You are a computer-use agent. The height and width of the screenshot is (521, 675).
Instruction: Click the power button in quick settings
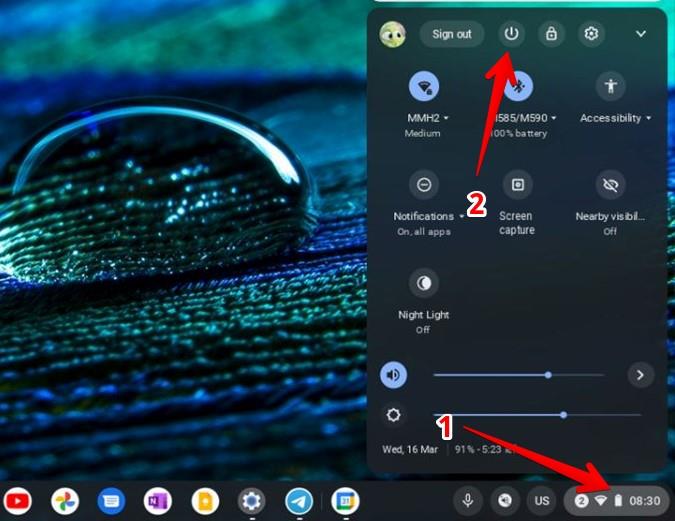tap(511, 34)
